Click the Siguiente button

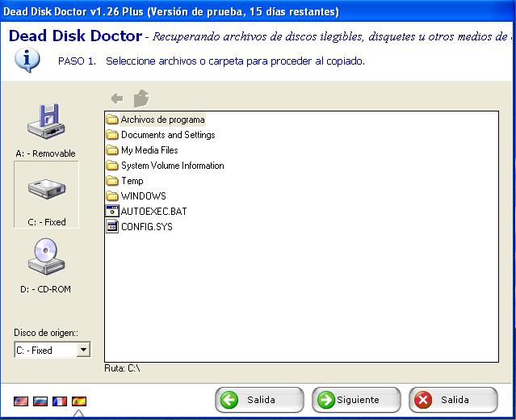[x=356, y=400]
